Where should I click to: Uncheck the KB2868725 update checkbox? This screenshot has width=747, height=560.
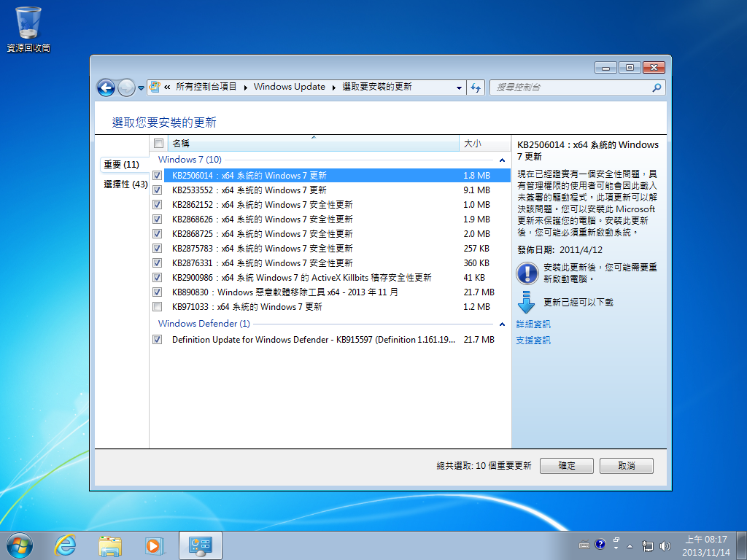tap(158, 234)
